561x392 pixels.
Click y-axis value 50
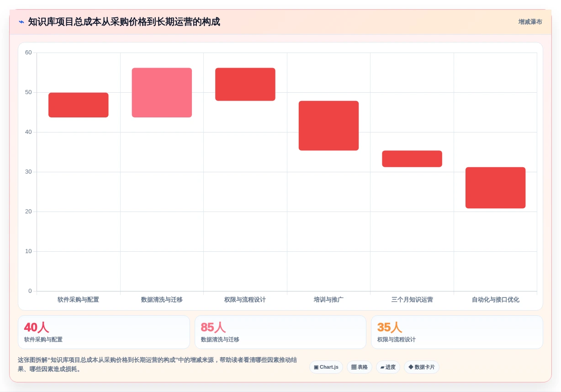(x=28, y=92)
